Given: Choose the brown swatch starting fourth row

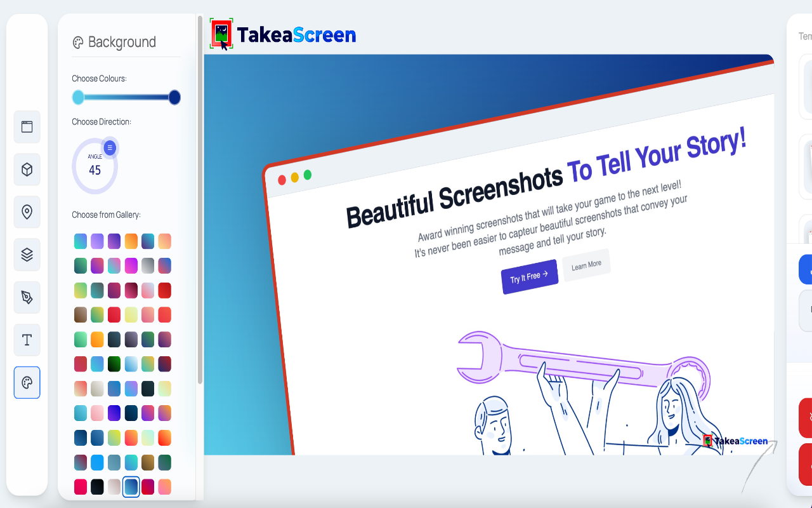Looking at the screenshot, I should pos(81,315).
